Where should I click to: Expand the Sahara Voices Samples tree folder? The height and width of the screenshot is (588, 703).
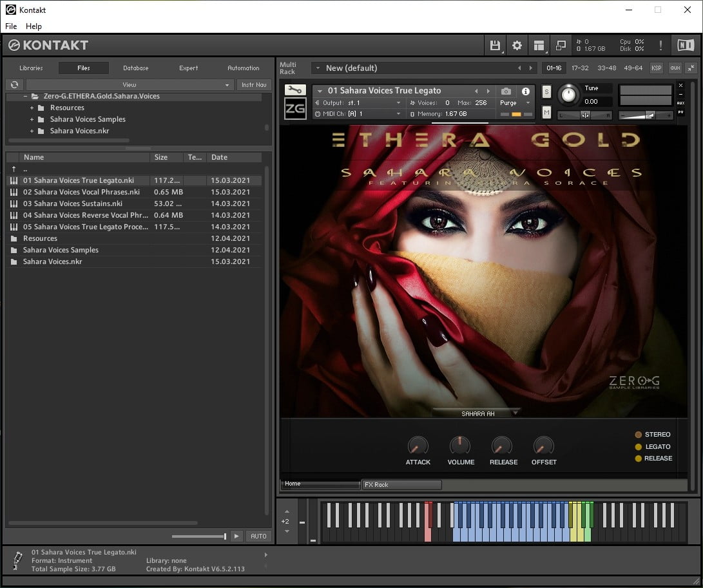point(32,119)
